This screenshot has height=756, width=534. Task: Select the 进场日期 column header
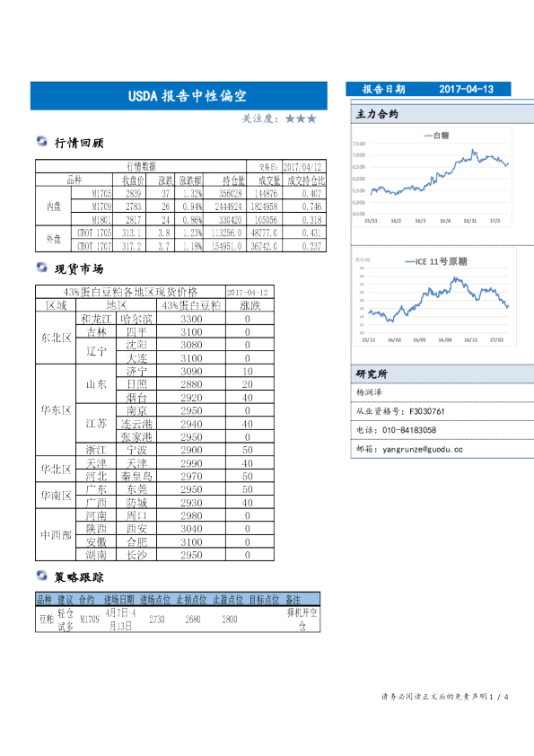[119, 600]
